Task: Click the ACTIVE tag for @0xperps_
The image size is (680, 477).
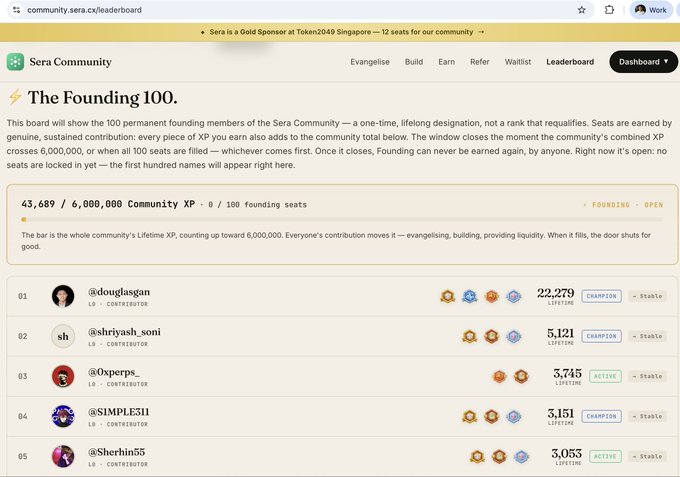Action: pos(605,376)
